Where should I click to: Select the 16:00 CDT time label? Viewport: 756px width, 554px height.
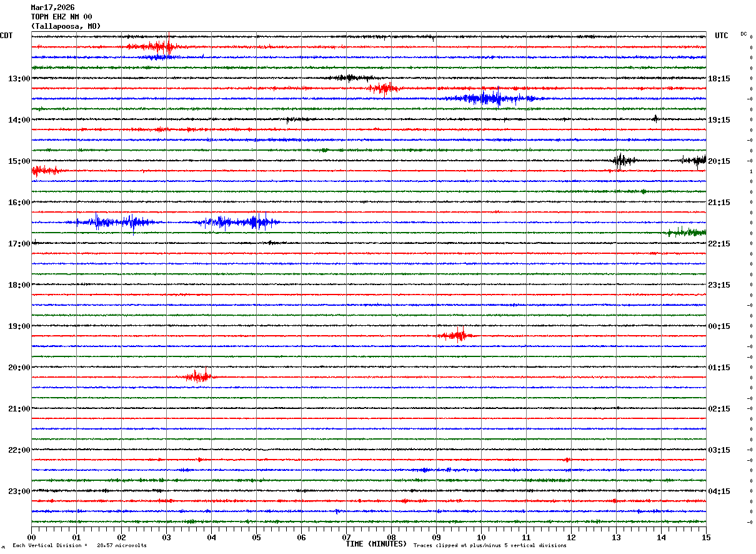tap(19, 203)
